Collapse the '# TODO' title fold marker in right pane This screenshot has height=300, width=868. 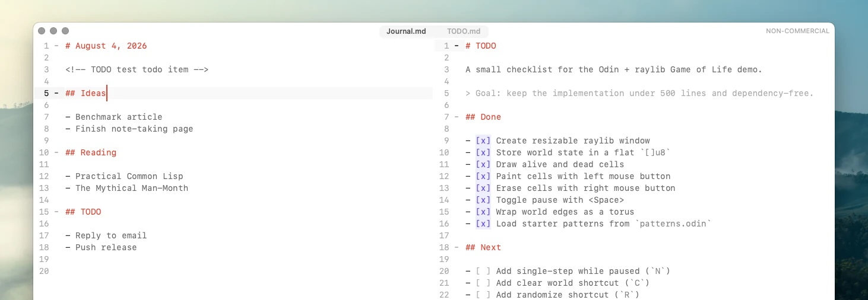point(457,46)
